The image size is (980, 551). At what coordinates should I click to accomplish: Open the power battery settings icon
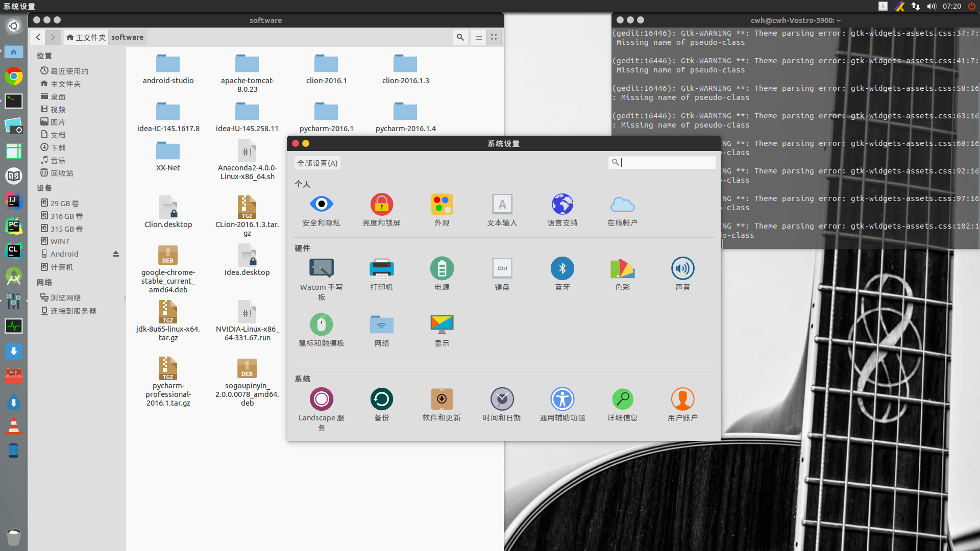pyautogui.click(x=442, y=269)
